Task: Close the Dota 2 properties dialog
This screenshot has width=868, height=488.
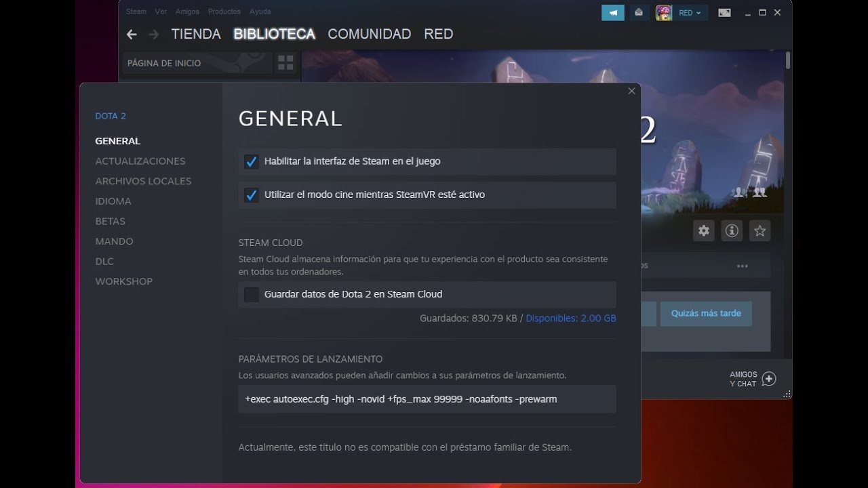Action: tap(631, 91)
